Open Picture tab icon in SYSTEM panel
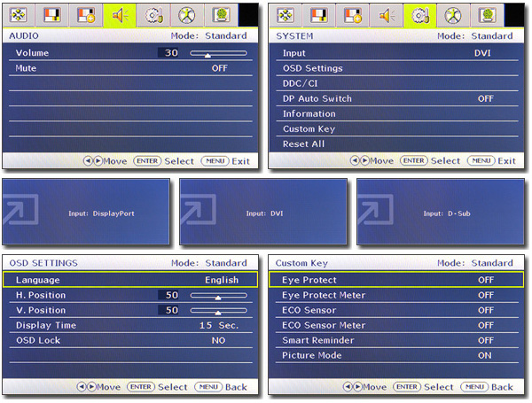The height and width of the screenshot is (403, 532). pos(318,15)
